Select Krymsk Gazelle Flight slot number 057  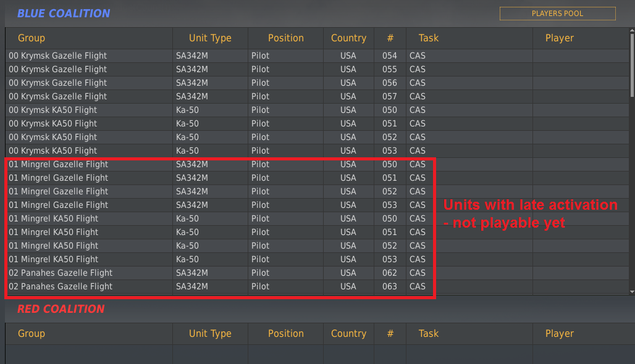tap(317, 96)
